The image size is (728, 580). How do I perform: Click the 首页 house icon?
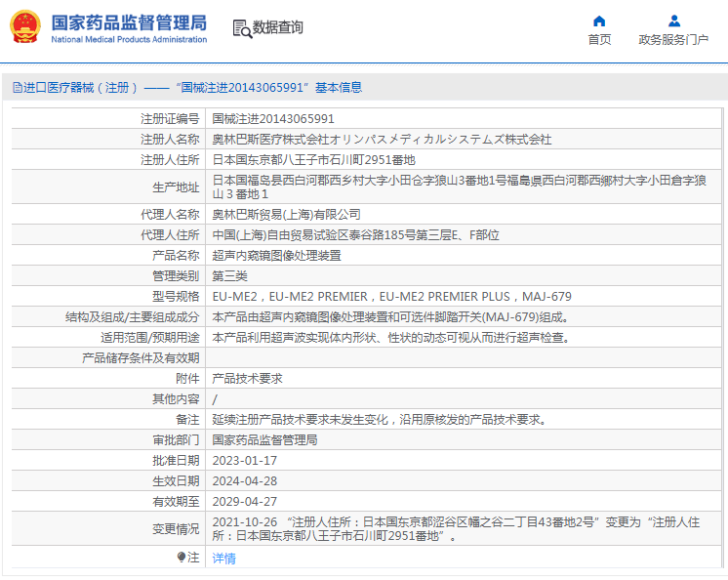599,21
